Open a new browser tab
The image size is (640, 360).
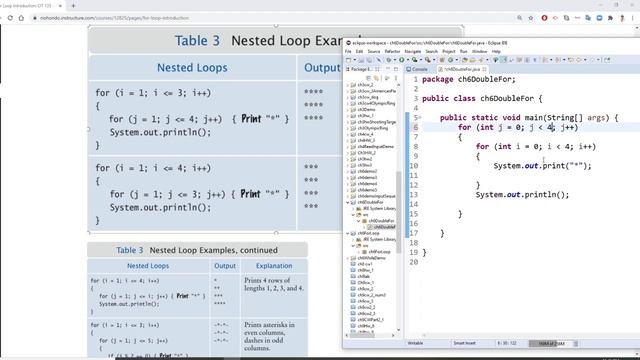click(73, 6)
